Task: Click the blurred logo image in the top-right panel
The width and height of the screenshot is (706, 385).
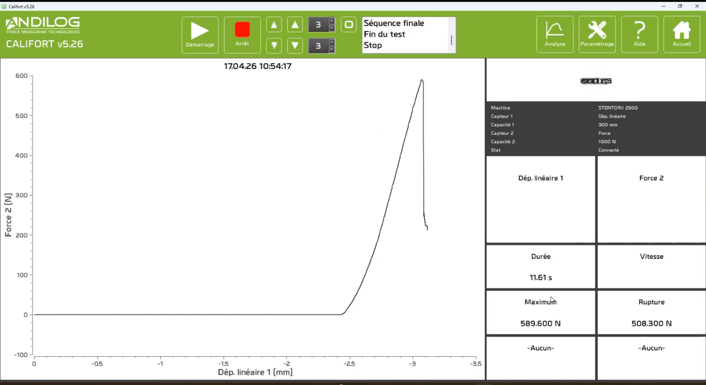Action: coord(596,81)
